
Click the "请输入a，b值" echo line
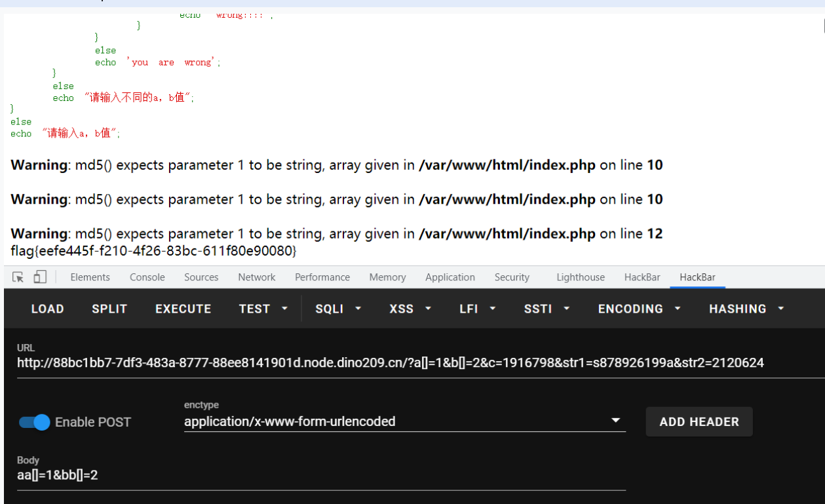click(x=66, y=133)
